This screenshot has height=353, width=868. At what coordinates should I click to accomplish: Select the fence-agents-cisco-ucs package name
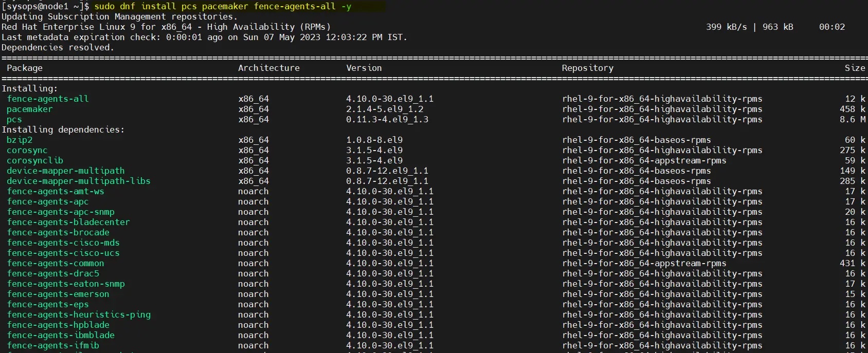pos(63,253)
